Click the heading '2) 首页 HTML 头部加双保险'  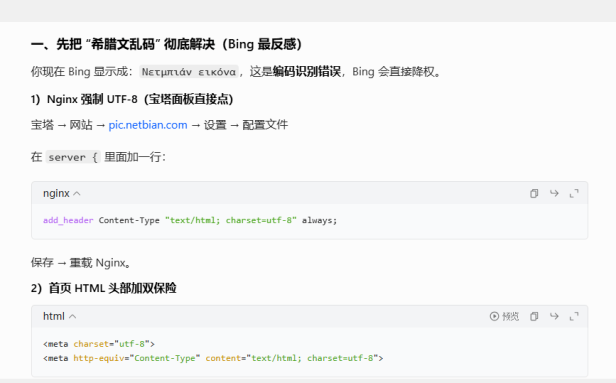tap(104, 288)
